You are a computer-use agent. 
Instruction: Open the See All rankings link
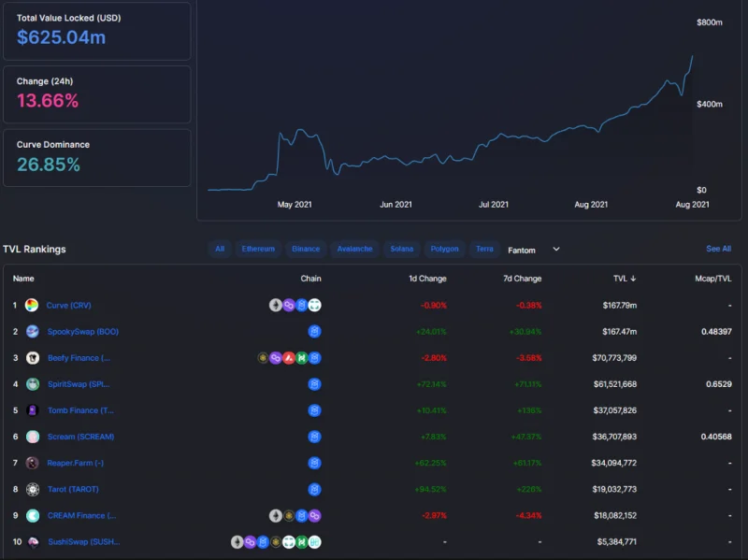tap(718, 249)
